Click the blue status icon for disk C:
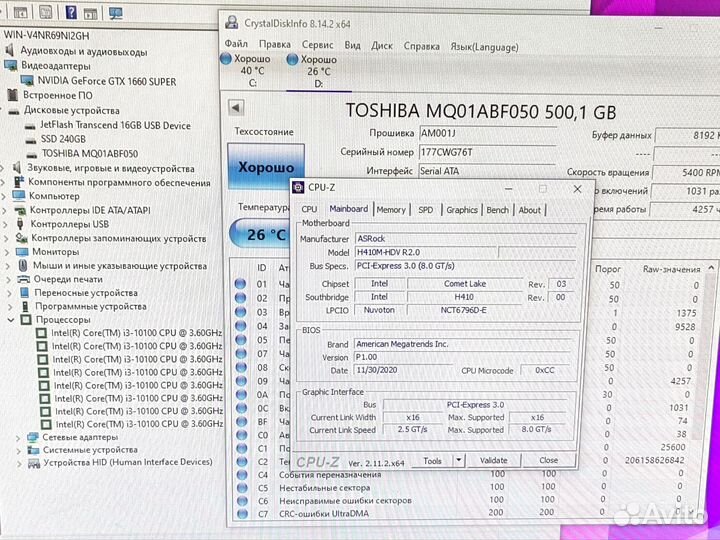Viewport: 720px width, 540px height. click(225, 59)
